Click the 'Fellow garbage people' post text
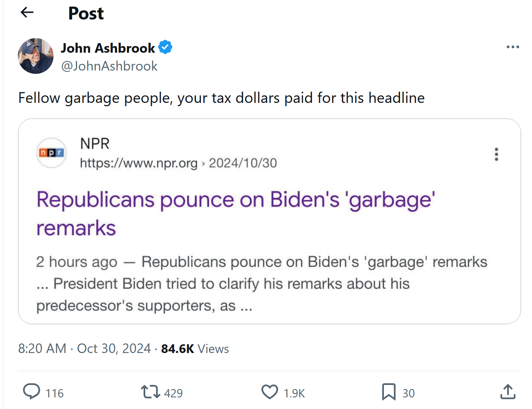The image size is (532, 409). (221, 98)
